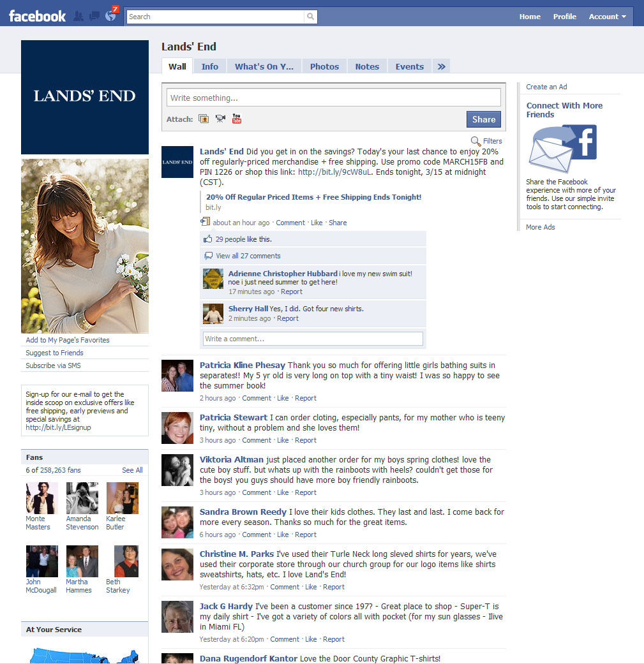Screen dimensions: 644x664
Task: Go to Profile in top bar
Action: click(x=565, y=17)
